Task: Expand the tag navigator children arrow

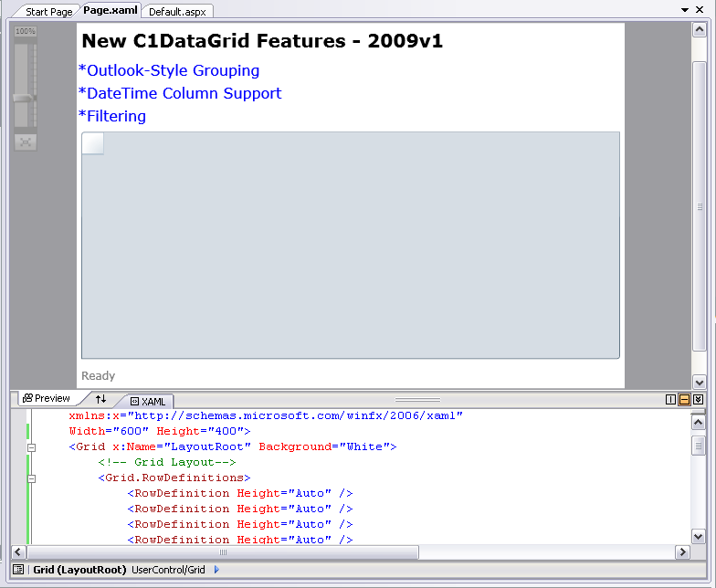Action: pos(217,570)
